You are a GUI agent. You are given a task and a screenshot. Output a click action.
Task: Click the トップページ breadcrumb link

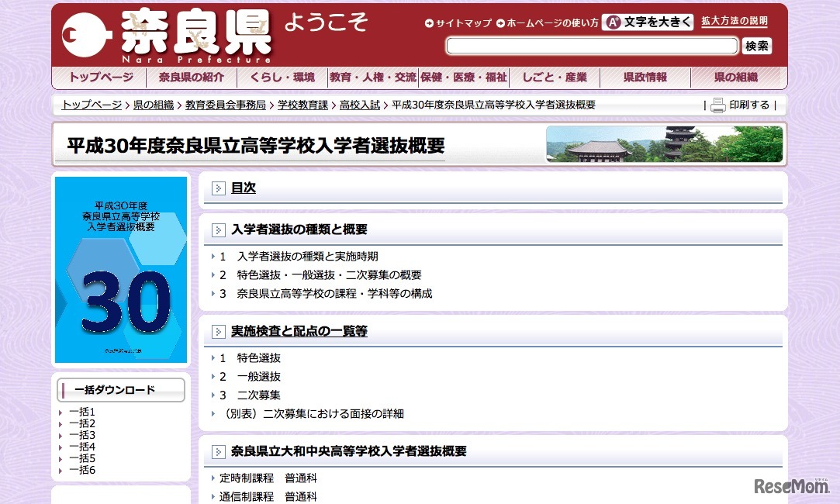92,105
